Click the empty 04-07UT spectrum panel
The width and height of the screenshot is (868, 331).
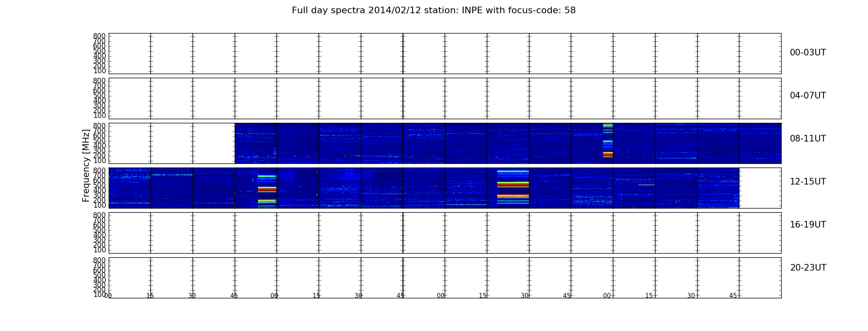point(445,98)
